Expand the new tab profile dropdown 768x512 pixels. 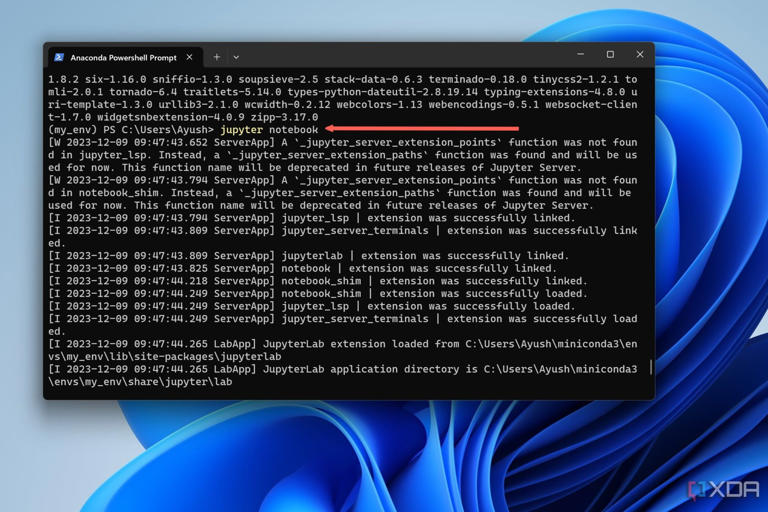click(236, 57)
